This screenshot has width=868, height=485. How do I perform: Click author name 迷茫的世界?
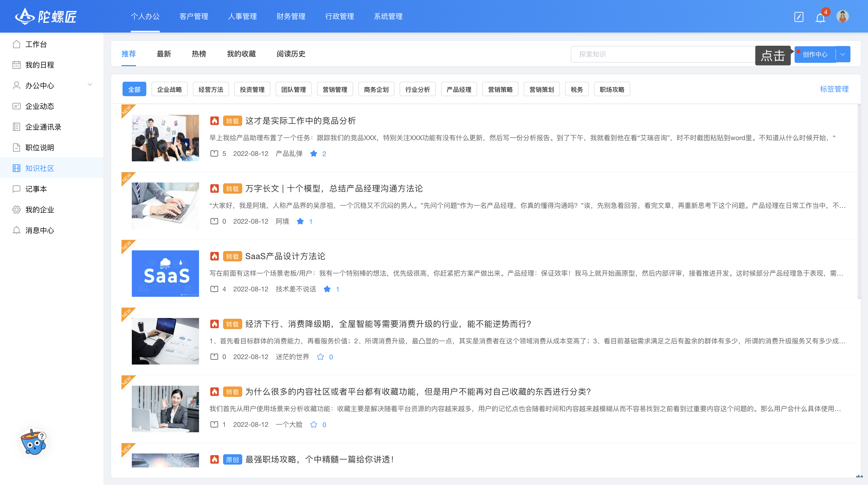pyautogui.click(x=293, y=357)
